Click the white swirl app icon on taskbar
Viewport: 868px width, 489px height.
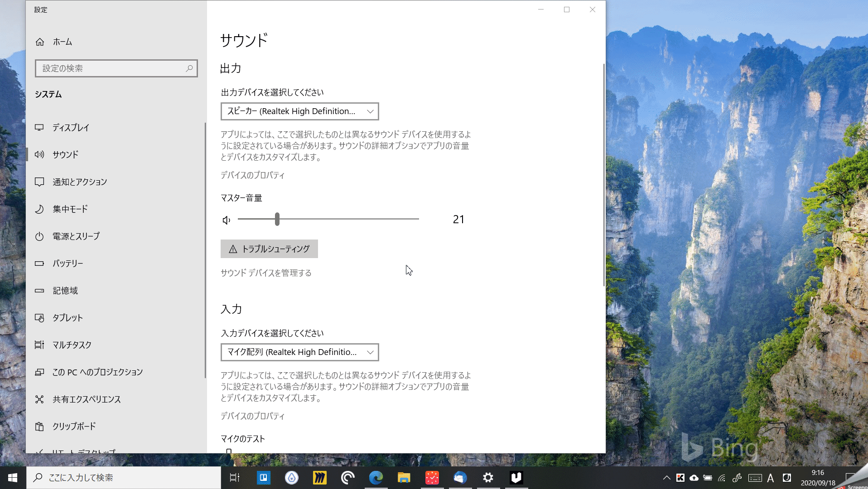point(348,478)
